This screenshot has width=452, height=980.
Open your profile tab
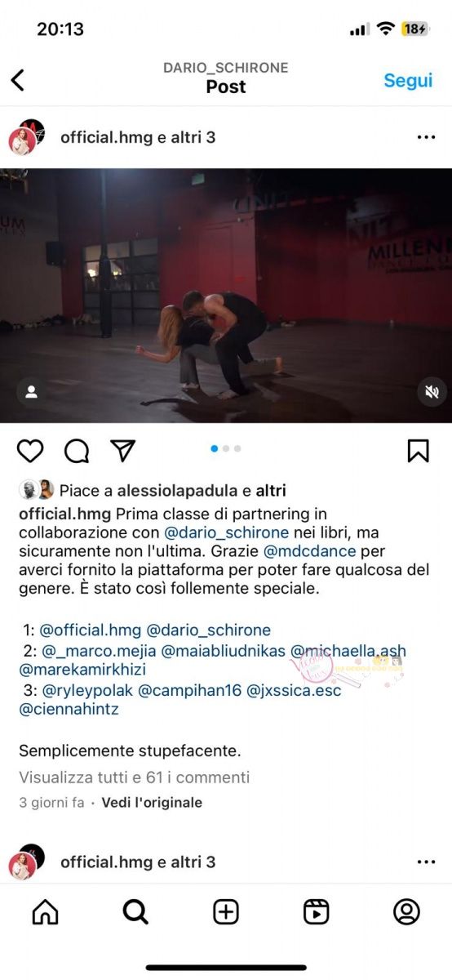pos(406,911)
